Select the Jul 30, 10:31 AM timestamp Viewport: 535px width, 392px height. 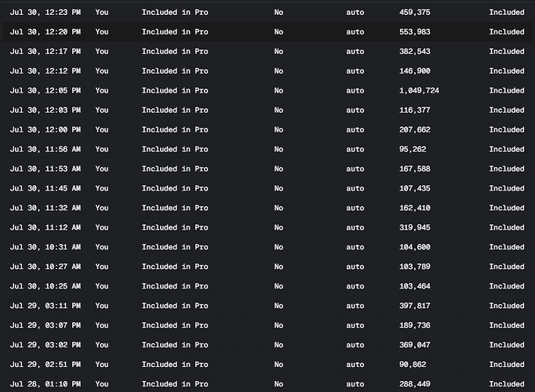click(x=45, y=248)
